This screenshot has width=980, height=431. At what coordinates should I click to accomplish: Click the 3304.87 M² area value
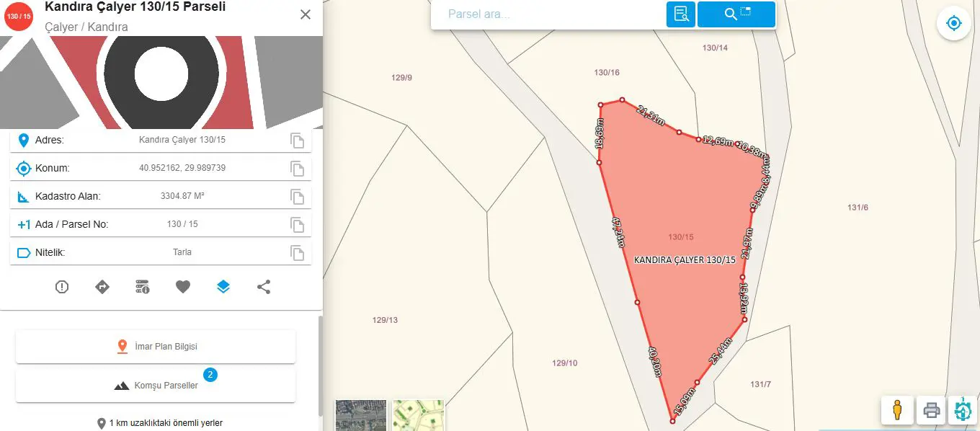182,196
